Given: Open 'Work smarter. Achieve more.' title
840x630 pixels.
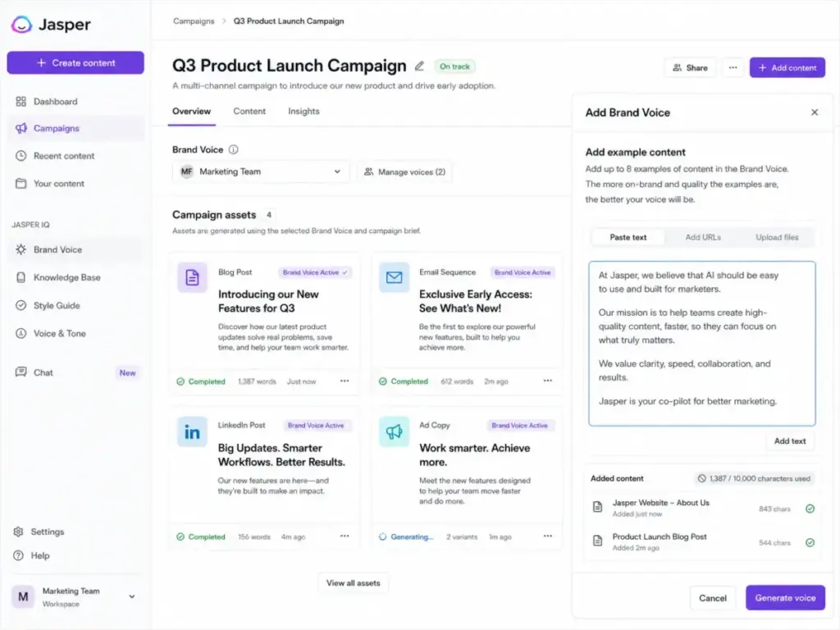Looking at the screenshot, I should (x=475, y=454).
